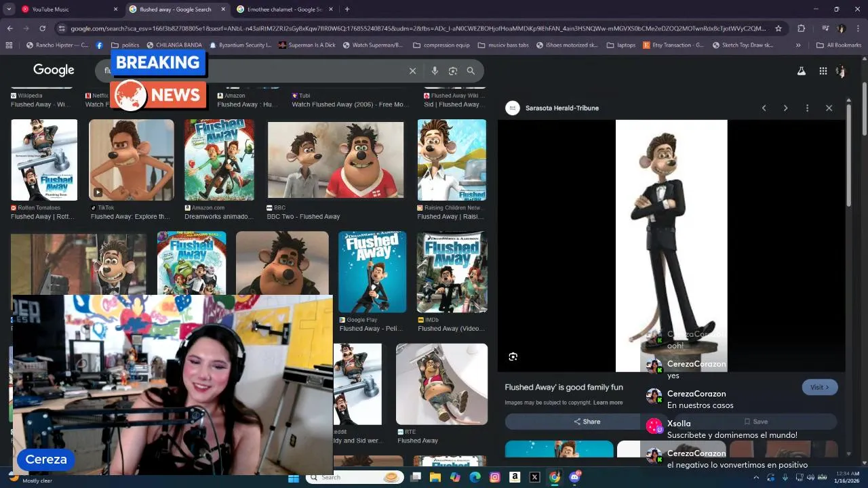Open laptops bookmark folder
The width and height of the screenshot is (868, 488).
[x=621, y=45]
